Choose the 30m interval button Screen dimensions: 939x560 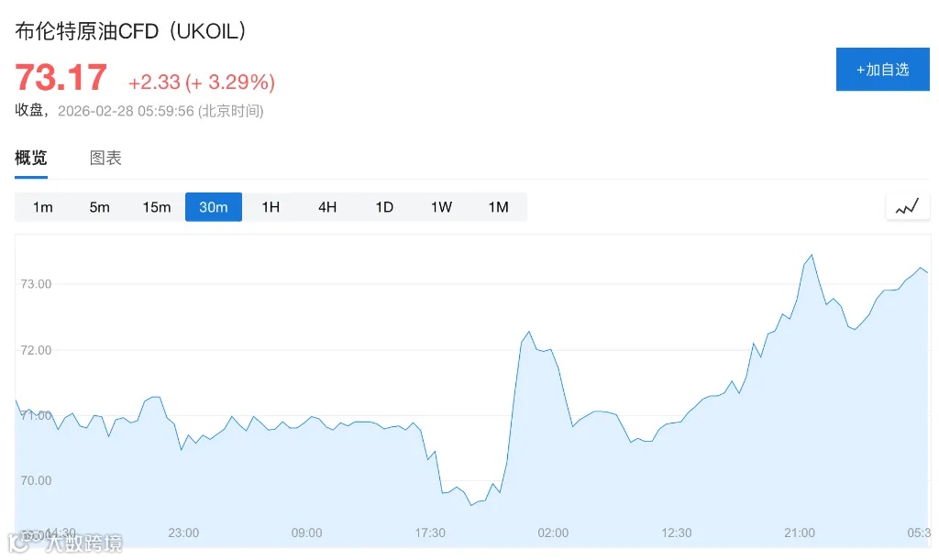(214, 207)
